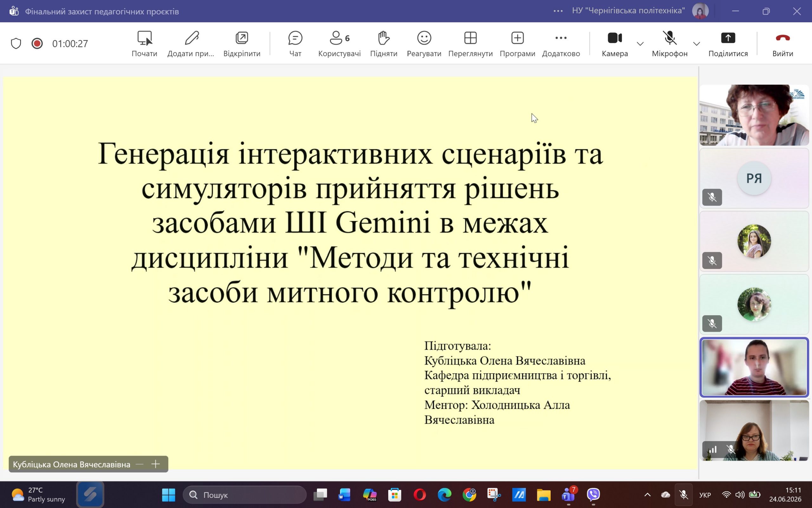Open the profile avatar in the title bar
This screenshot has width=812, height=508.
[700, 11]
